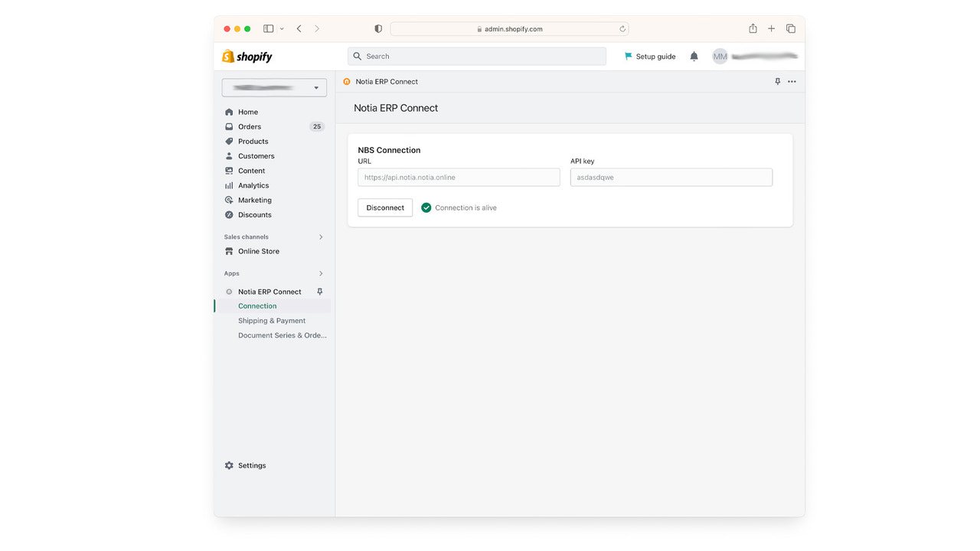Open the Setup guide
The height and width of the screenshot is (551, 980).
(650, 56)
